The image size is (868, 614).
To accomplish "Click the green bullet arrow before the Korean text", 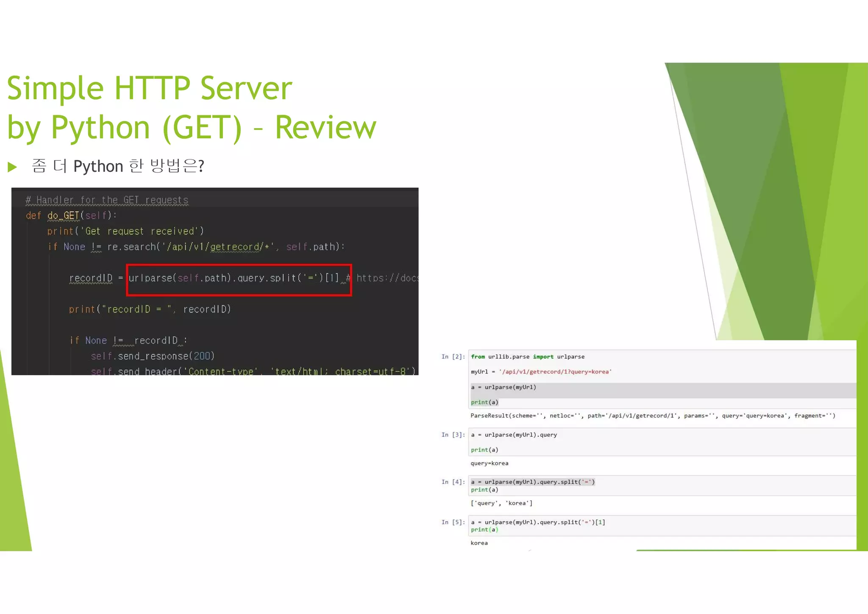I will [12, 167].
